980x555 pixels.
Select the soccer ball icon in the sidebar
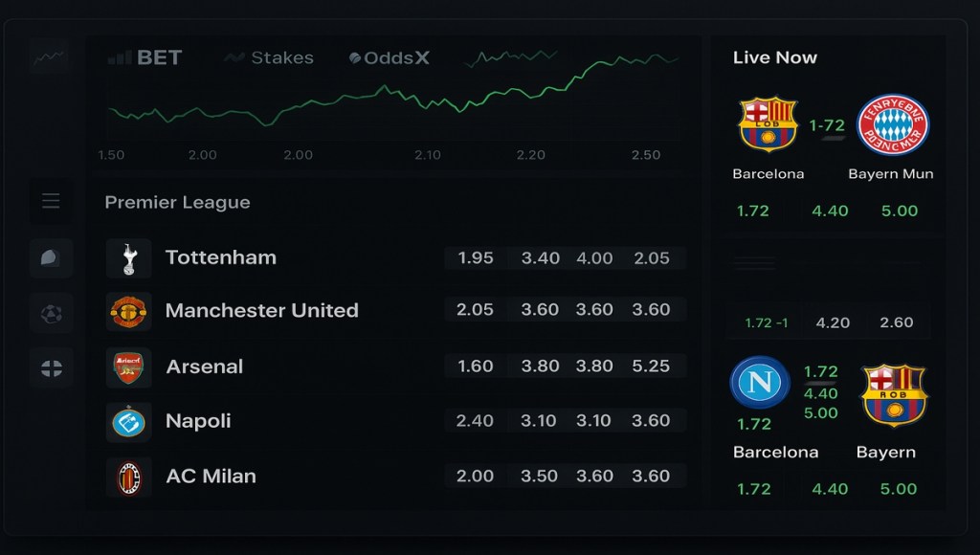tap(50, 313)
